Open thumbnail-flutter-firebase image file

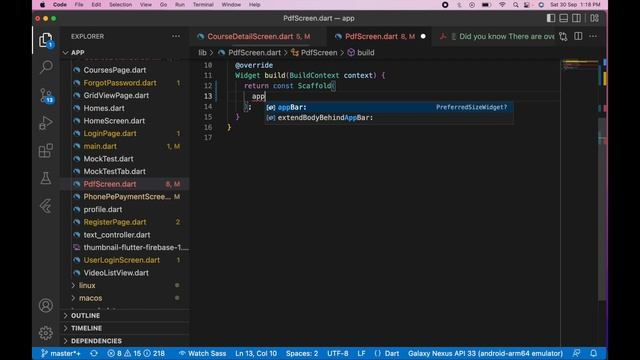pyautogui.click(x=124, y=247)
